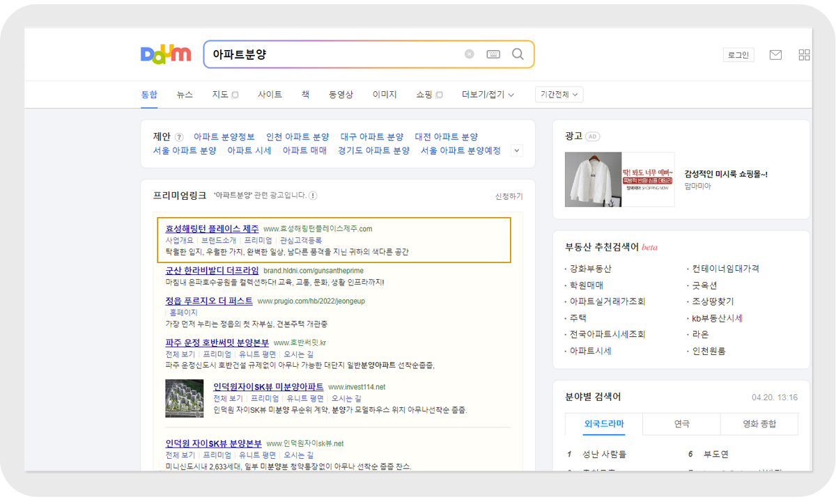Open 정읍 푸르지오 더 퍼스트 result
This screenshot has height=504, width=836.
[209, 301]
